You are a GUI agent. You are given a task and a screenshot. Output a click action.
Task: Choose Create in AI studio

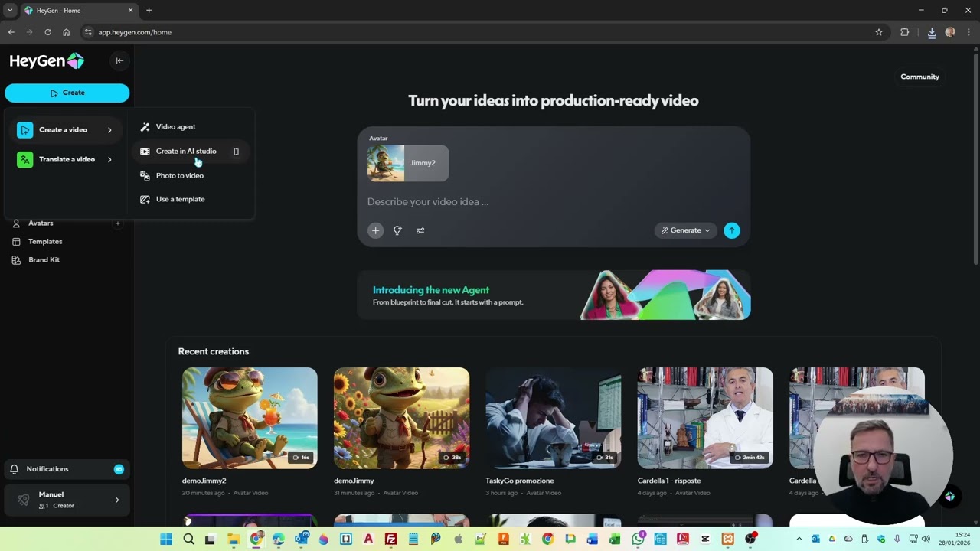click(186, 152)
